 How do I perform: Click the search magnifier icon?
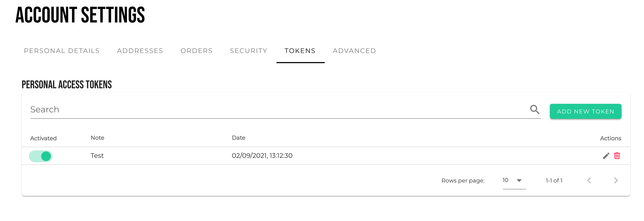pyautogui.click(x=535, y=109)
